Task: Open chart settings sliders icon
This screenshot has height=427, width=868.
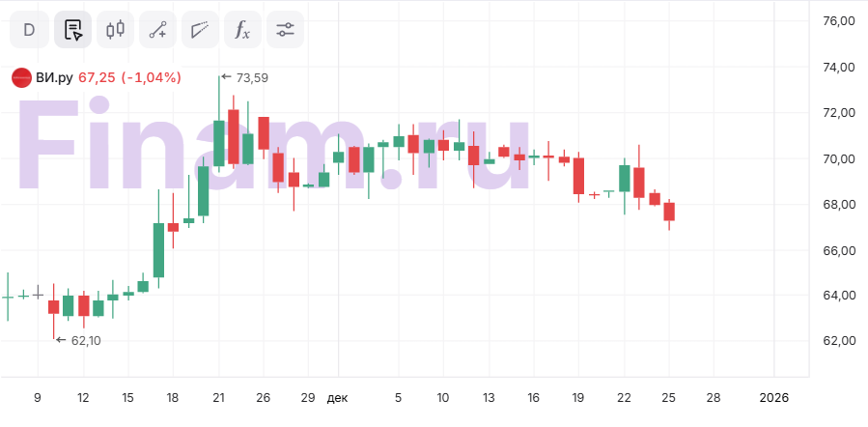Action: coord(285,30)
